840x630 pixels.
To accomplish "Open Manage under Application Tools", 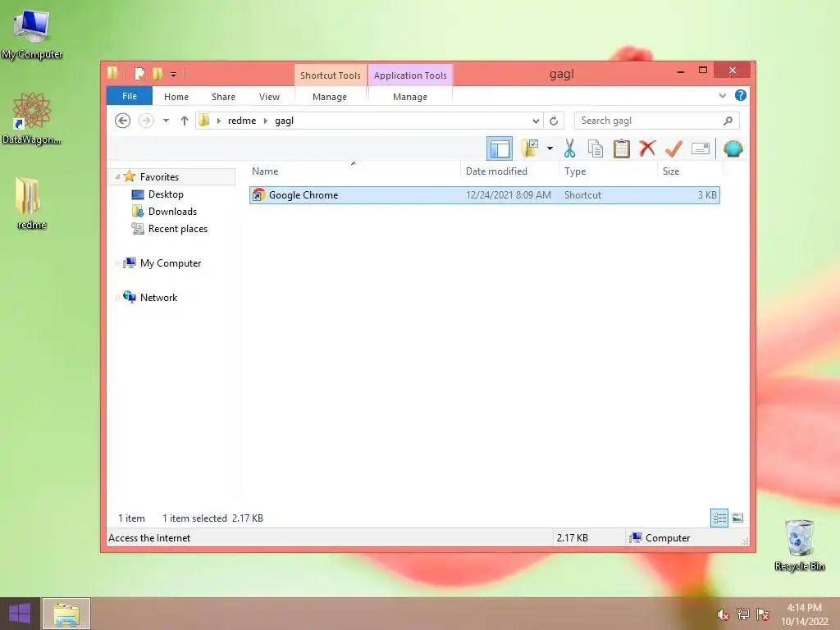I will coord(410,97).
